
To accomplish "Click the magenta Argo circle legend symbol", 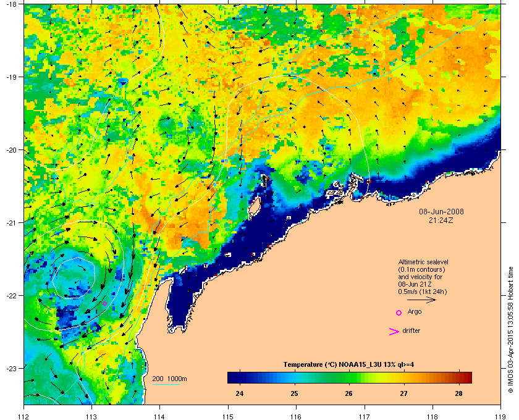I will [399, 313].
